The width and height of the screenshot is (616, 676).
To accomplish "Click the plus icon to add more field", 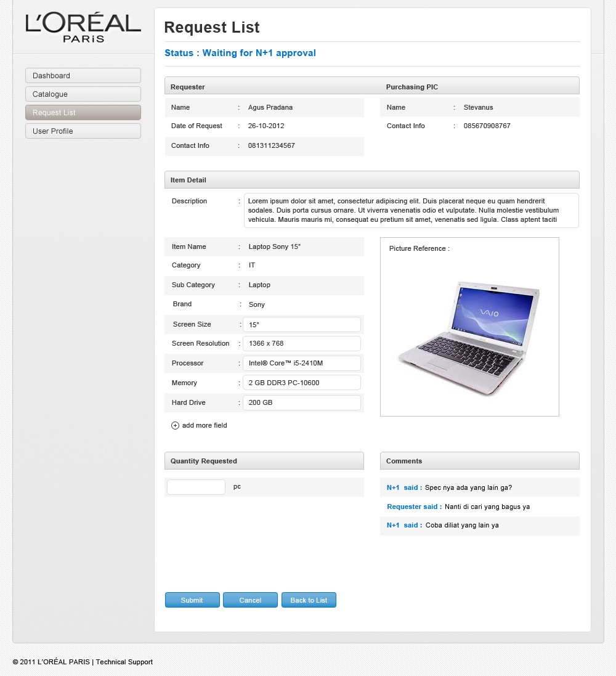I will point(175,426).
